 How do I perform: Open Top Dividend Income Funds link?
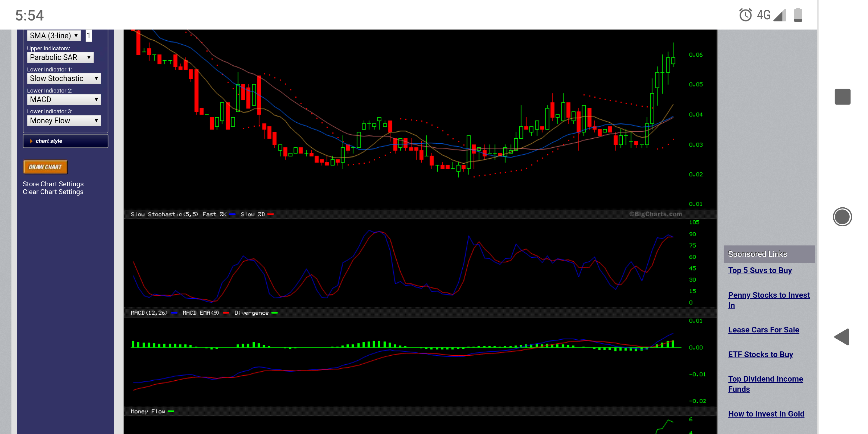click(765, 384)
